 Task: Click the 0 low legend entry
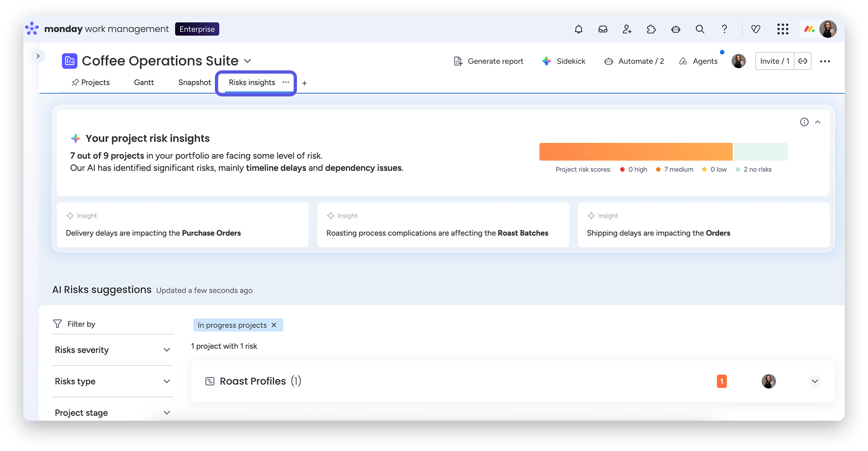point(714,170)
